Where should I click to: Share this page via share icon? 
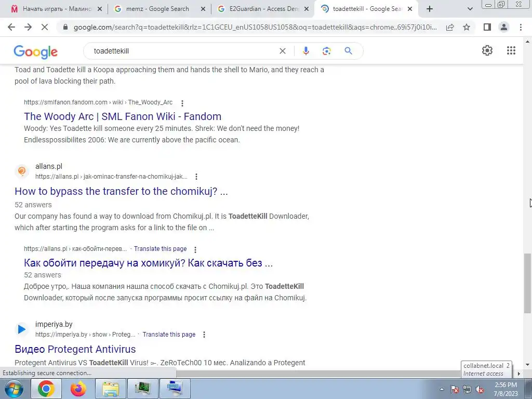tap(450, 27)
